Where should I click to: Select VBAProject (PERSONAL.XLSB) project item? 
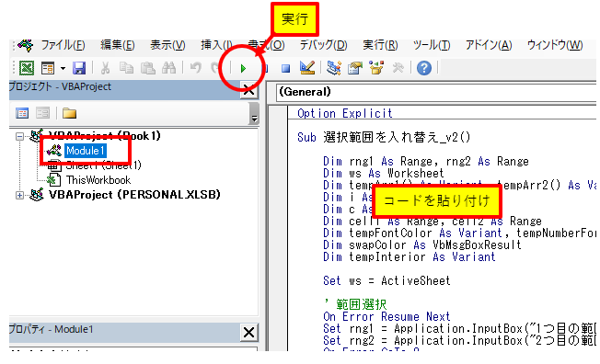click(x=134, y=195)
